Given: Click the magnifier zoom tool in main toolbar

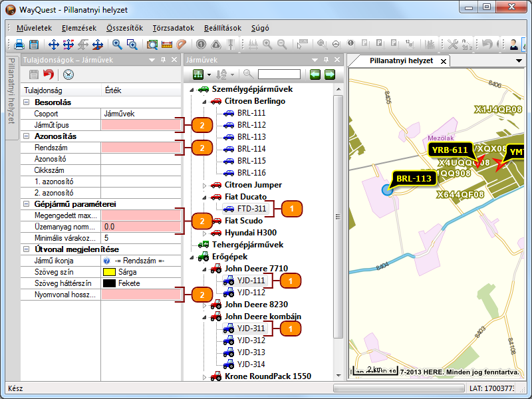Looking at the screenshot, I should point(117,45).
